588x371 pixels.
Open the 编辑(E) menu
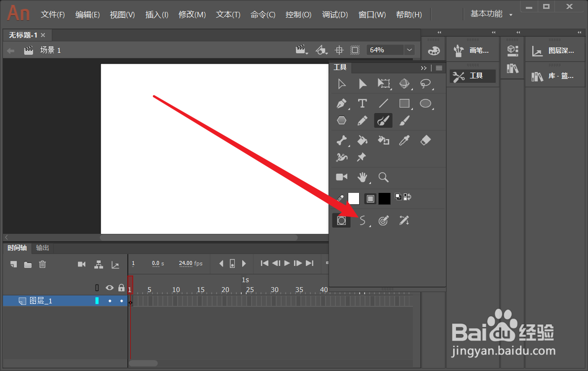87,15
